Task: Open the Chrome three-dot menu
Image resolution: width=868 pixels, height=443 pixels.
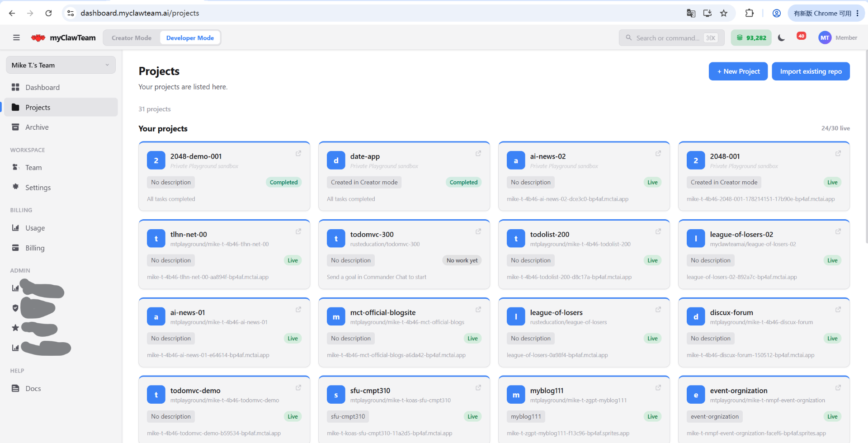Action: (x=857, y=13)
